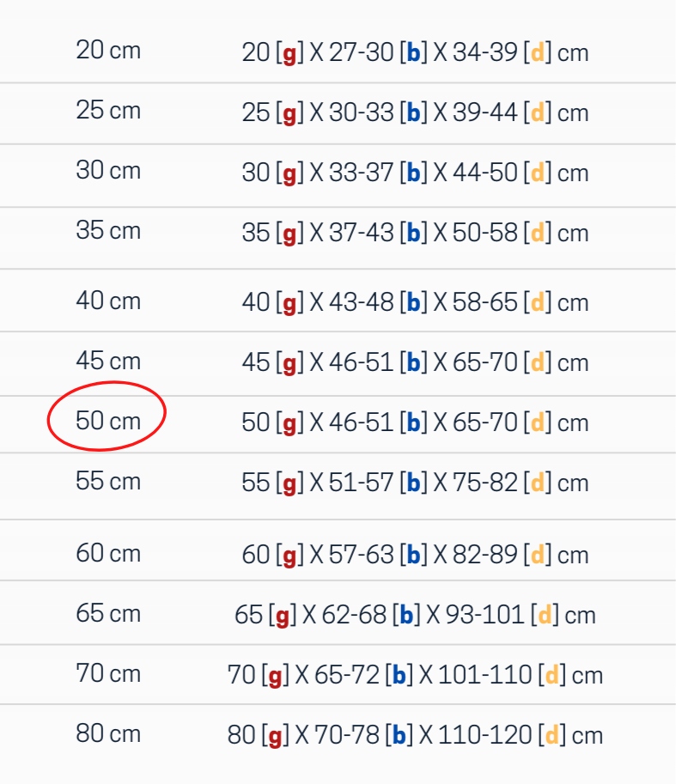Choose the 80 cm size label
Viewport: 676px width, 784px height.
pyautogui.click(x=107, y=734)
